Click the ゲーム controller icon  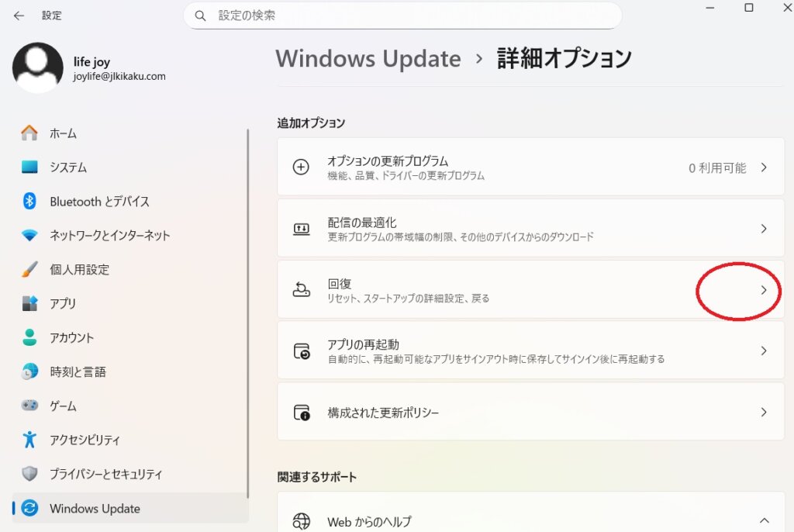(29, 406)
